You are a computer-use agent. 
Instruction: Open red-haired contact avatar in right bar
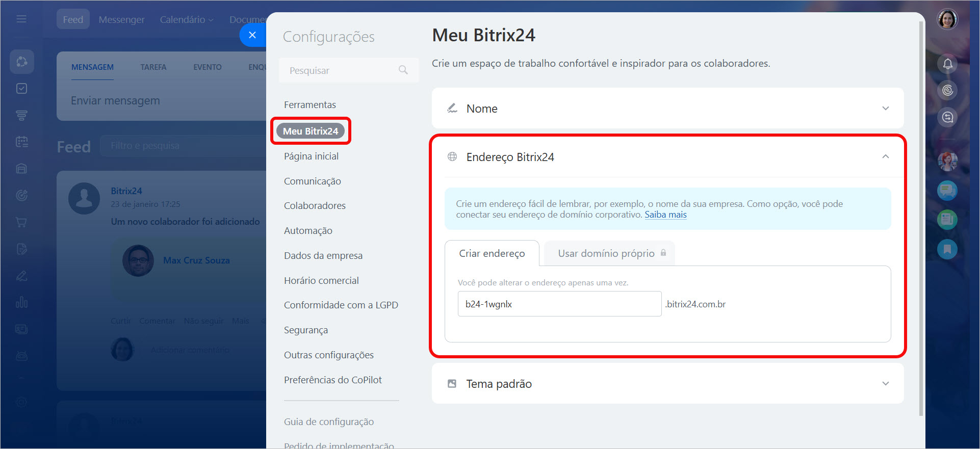(x=947, y=162)
